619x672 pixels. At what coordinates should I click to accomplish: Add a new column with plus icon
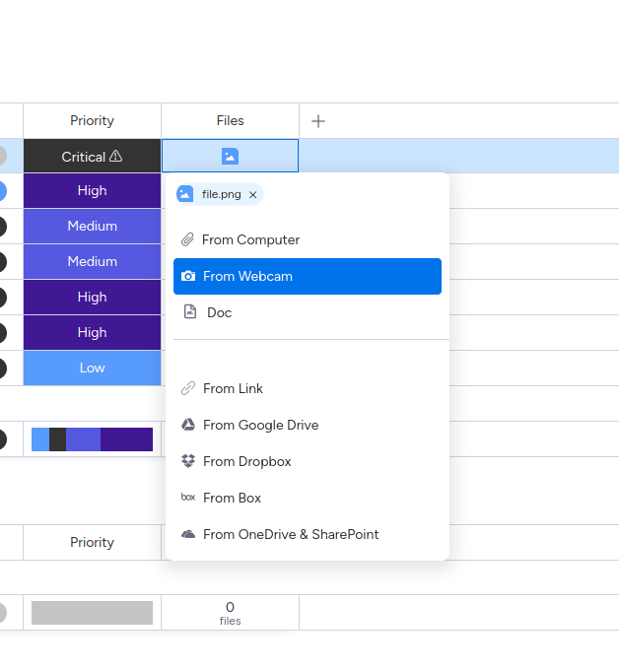[x=318, y=121]
